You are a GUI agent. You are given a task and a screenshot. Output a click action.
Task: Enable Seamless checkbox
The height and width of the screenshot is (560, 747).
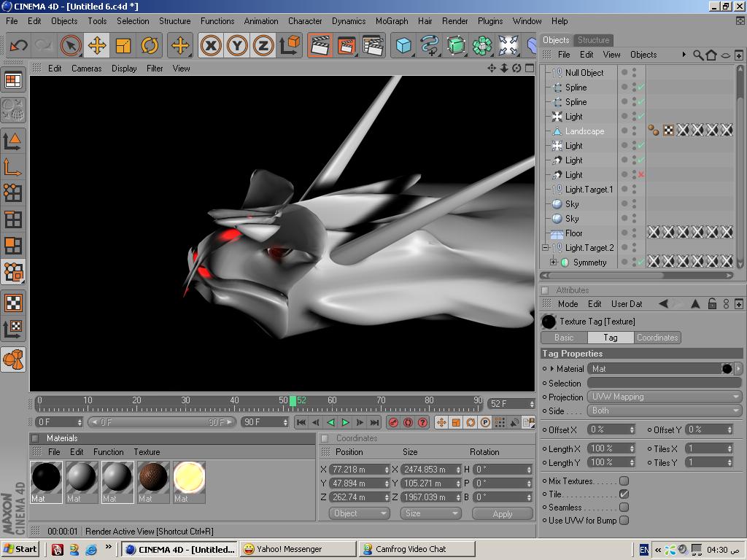624,507
